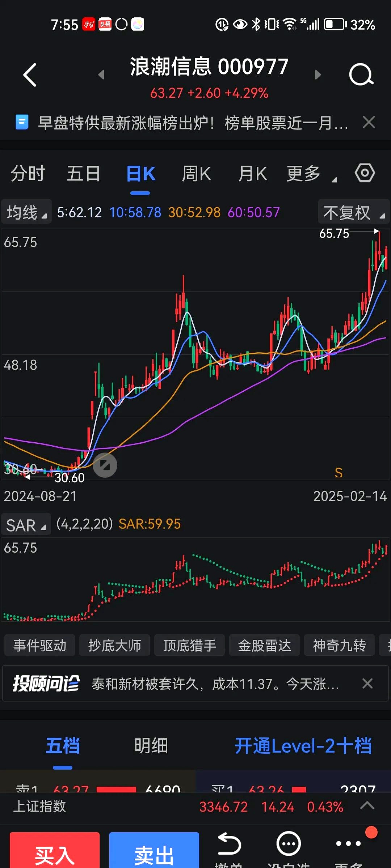Open stock search magnifier icon

361,75
